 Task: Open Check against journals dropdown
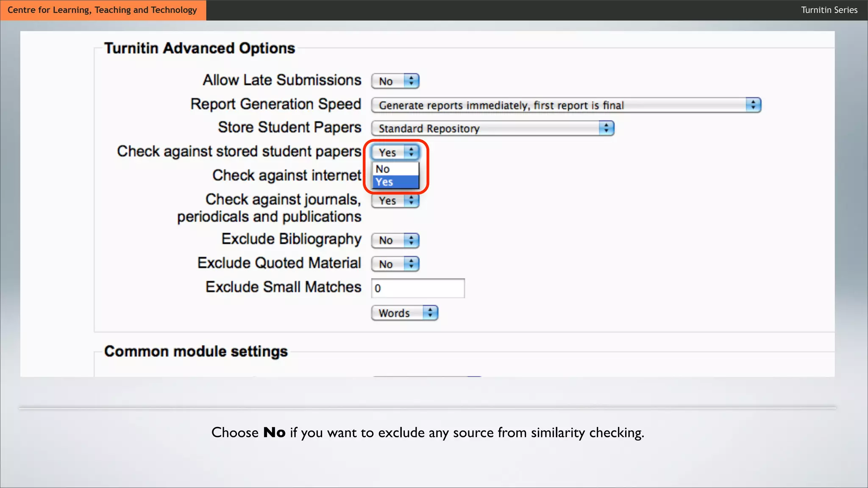point(395,201)
